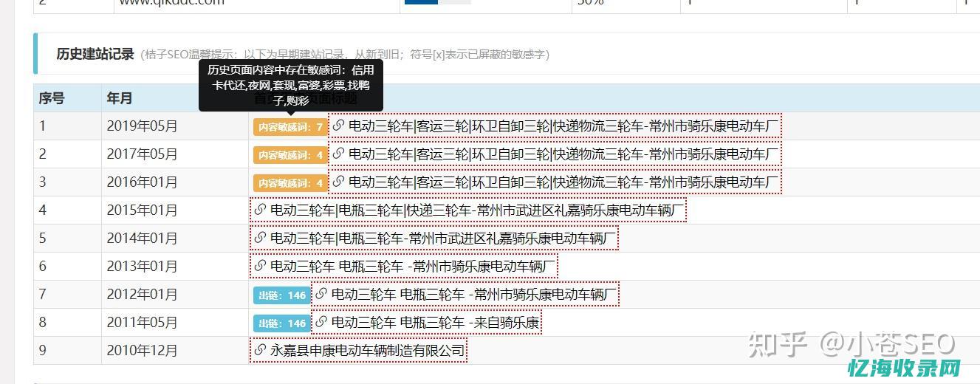Open 2013年01月 title link
Screen dimensions: 980x384
click(x=413, y=267)
